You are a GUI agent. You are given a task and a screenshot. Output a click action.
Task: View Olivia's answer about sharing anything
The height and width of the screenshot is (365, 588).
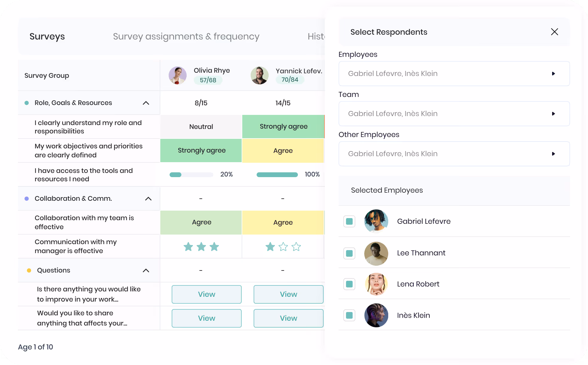pos(207,318)
